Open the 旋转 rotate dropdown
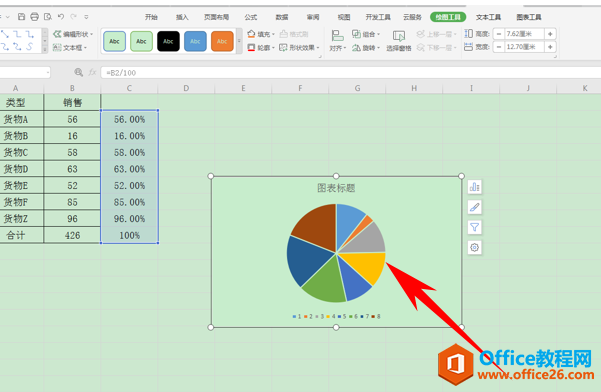This screenshot has width=601, height=392. pyautogui.click(x=366, y=48)
